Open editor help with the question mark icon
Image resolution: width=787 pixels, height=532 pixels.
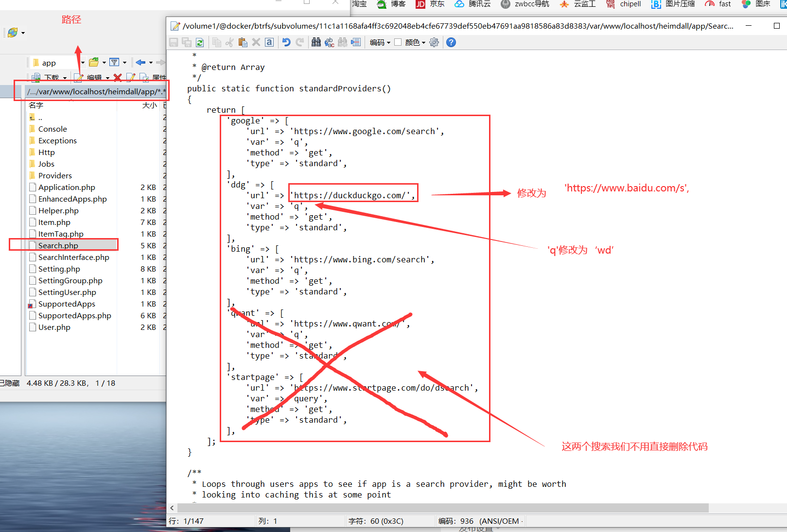point(451,42)
